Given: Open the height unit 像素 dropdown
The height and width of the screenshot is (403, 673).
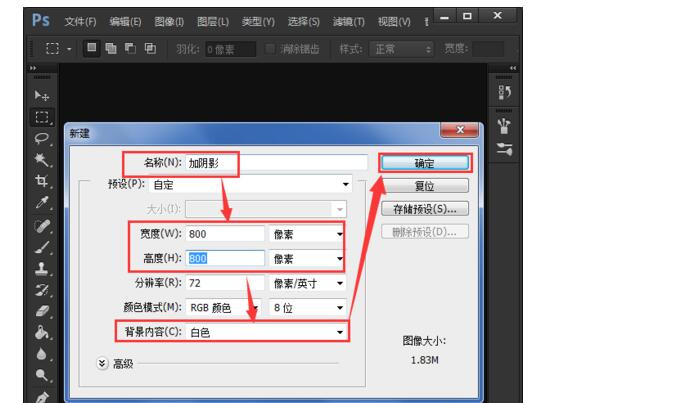Looking at the screenshot, I should tap(307, 258).
